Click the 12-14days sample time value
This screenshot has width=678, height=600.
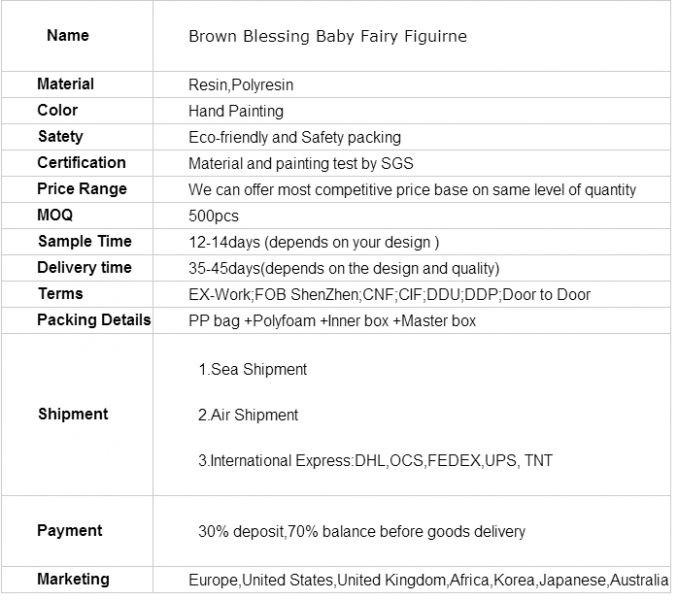pos(314,243)
